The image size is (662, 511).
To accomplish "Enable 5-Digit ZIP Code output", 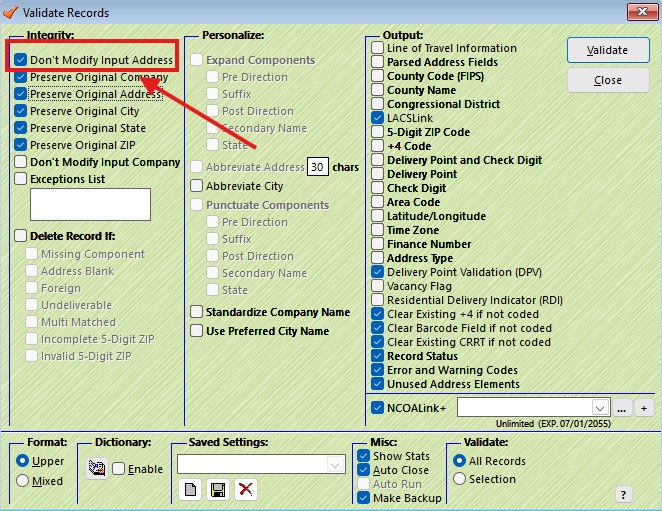I will [377, 132].
